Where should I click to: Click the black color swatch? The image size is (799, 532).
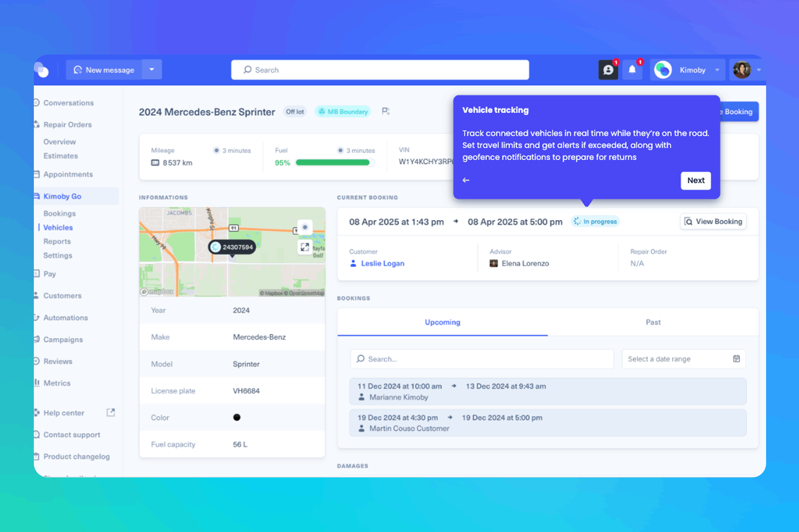click(x=237, y=417)
